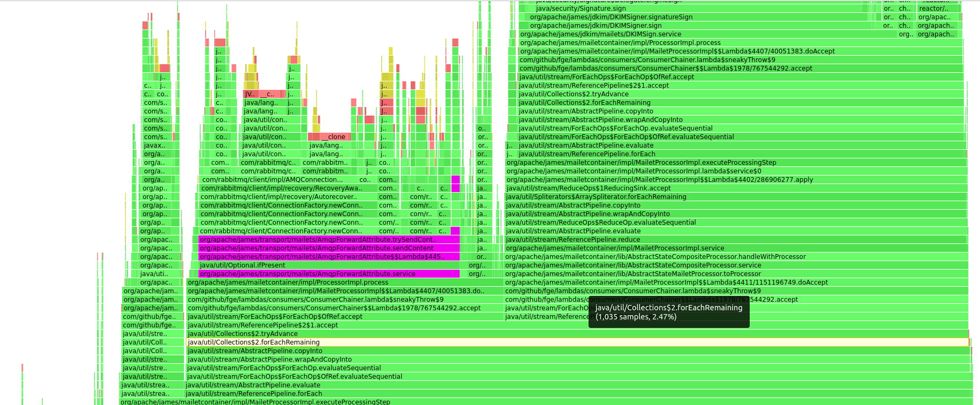Select MailetProcessorImpl$$Lambda$4402/286906277.apply frame

[736, 180]
